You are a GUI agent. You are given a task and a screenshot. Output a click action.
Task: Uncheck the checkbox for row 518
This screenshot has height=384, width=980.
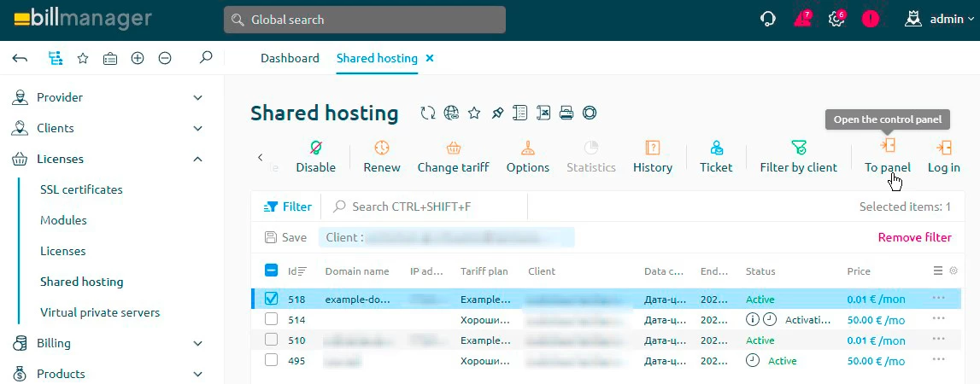(271, 299)
